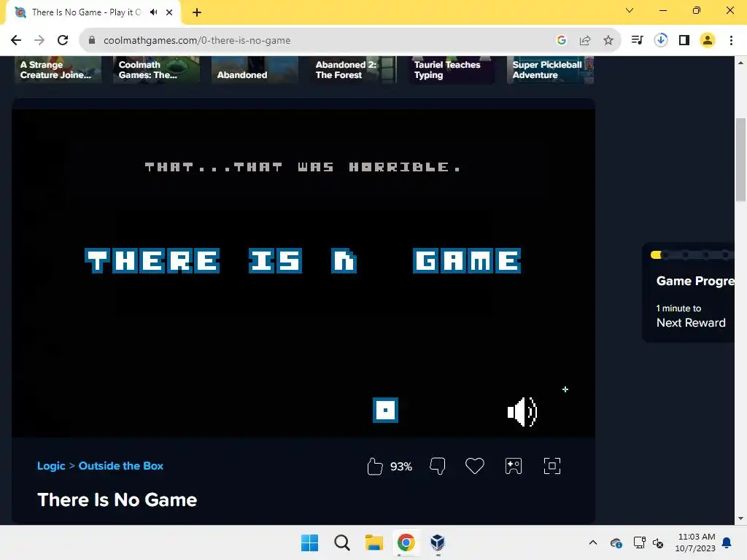Expand the tab search chevron
Viewport: 747px width, 560px height.
[630, 10]
